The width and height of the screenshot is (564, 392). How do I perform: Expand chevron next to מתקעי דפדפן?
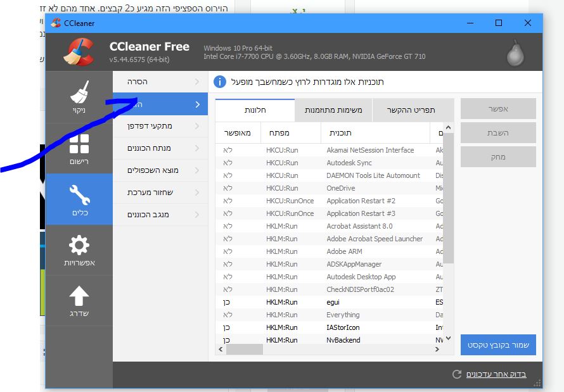(x=197, y=126)
